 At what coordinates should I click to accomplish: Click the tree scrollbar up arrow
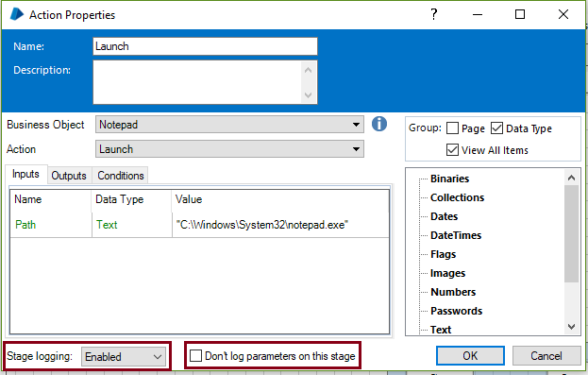click(572, 178)
